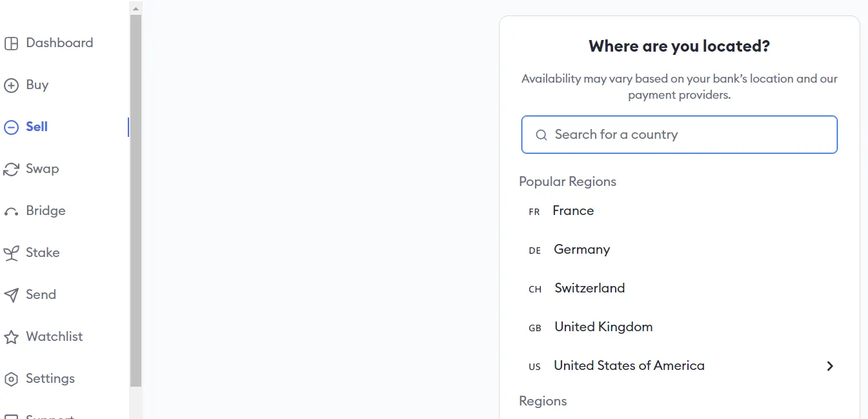Select France from Popular Regions
This screenshot has height=419, width=868.
(x=573, y=210)
